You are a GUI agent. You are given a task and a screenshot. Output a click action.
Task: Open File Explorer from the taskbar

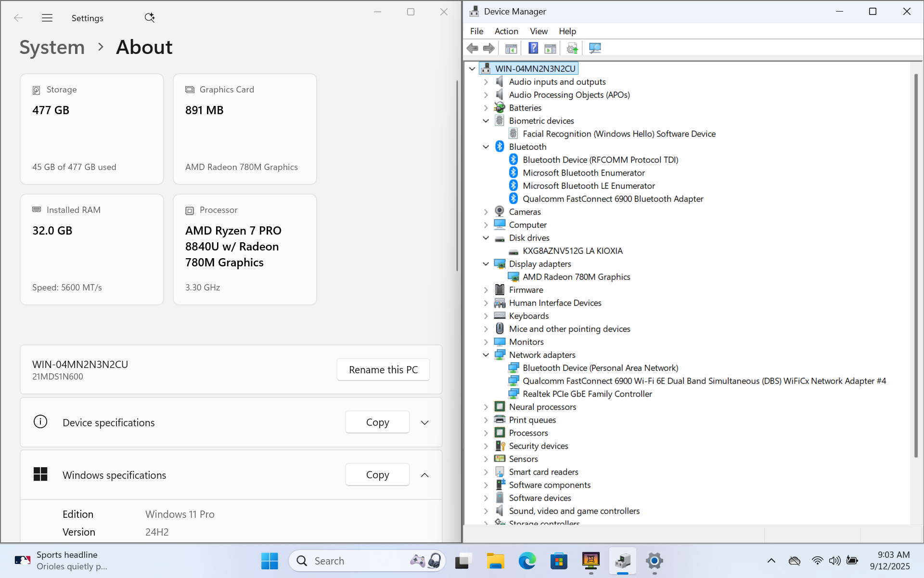[x=495, y=561]
